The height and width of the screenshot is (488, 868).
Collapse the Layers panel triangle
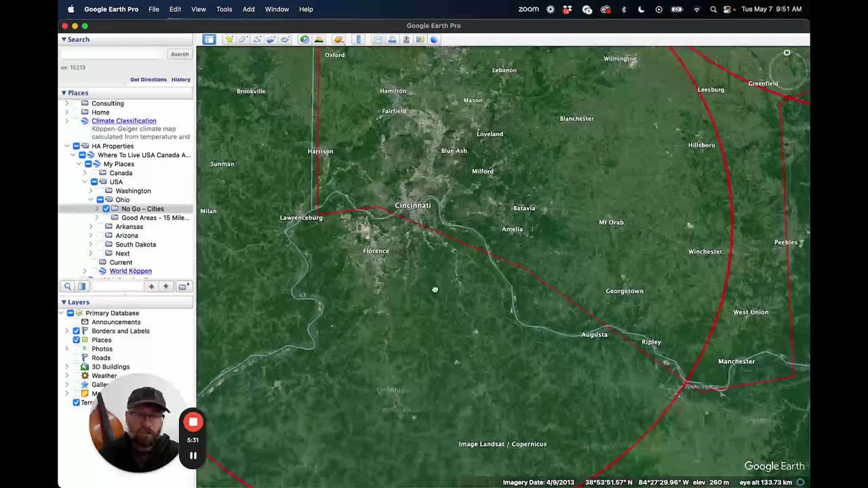point(64,302)
